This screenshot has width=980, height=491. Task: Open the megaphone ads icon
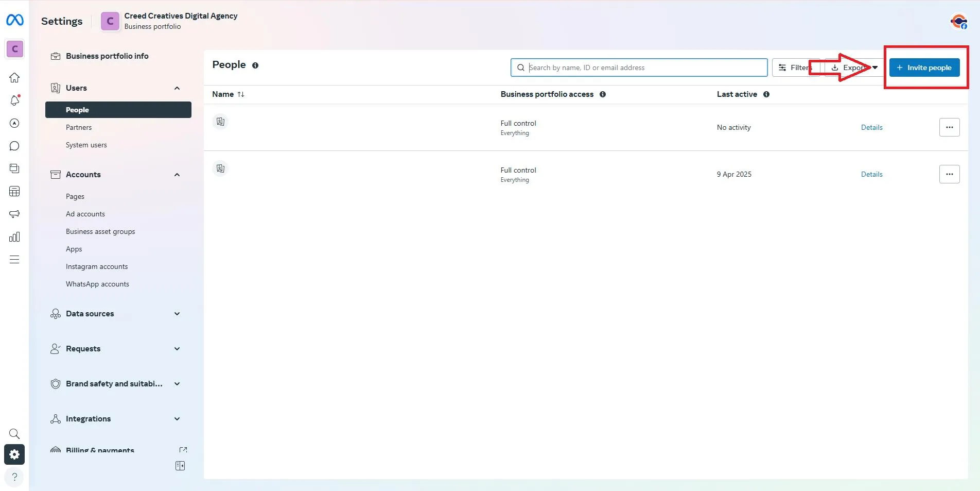coord(14,214)
